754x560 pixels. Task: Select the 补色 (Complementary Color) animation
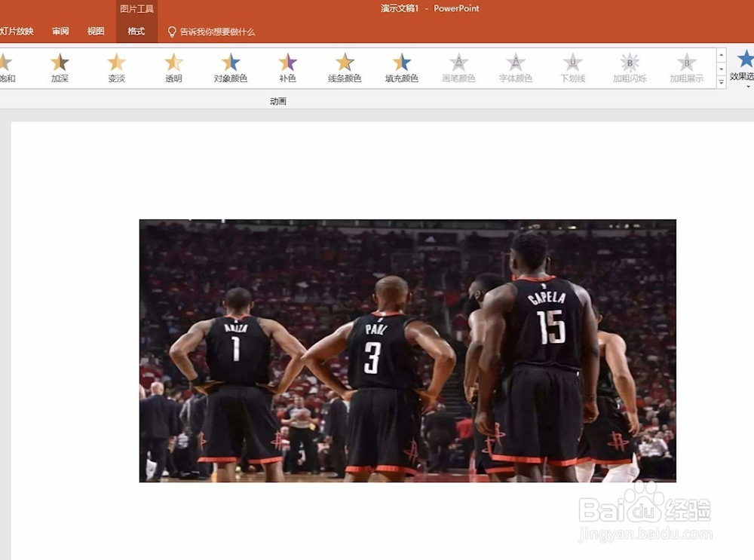click(287, 68)
